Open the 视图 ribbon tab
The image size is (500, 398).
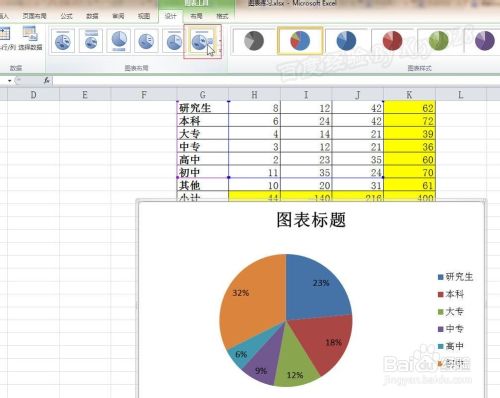click(144, 16)
